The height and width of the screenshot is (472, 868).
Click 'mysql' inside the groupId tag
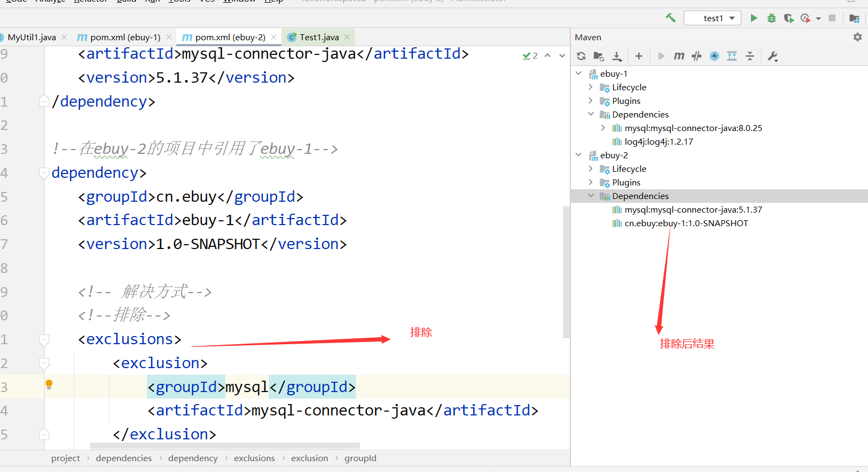pyautogui.click(x=247, y=387)
